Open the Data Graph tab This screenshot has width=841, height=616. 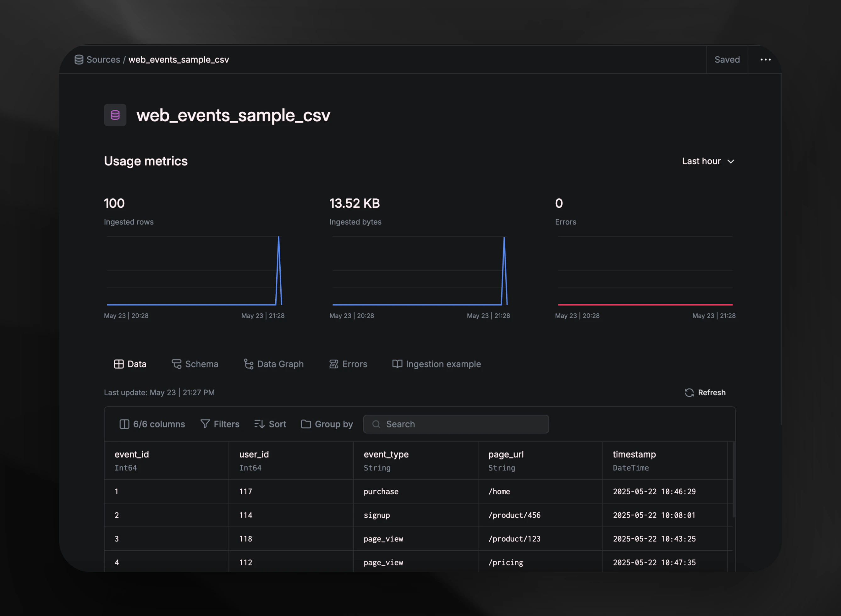(274, 364)
